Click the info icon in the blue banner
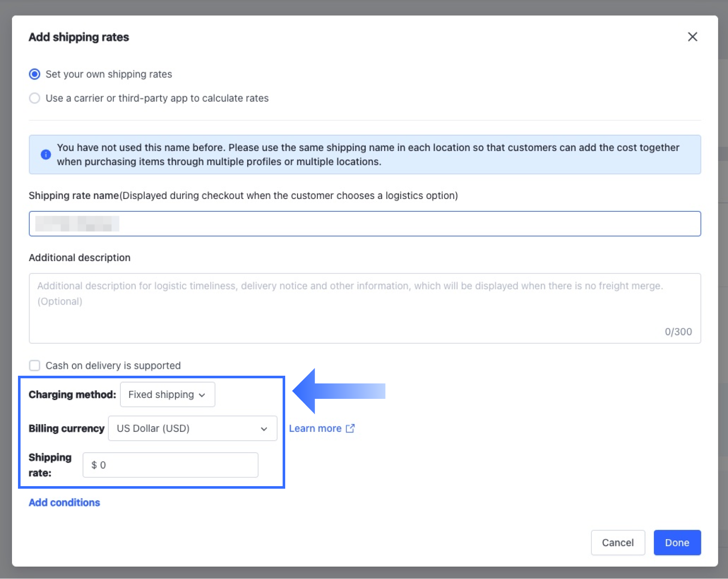The width and height of the screenshot is (728, 579). [45, 154]
